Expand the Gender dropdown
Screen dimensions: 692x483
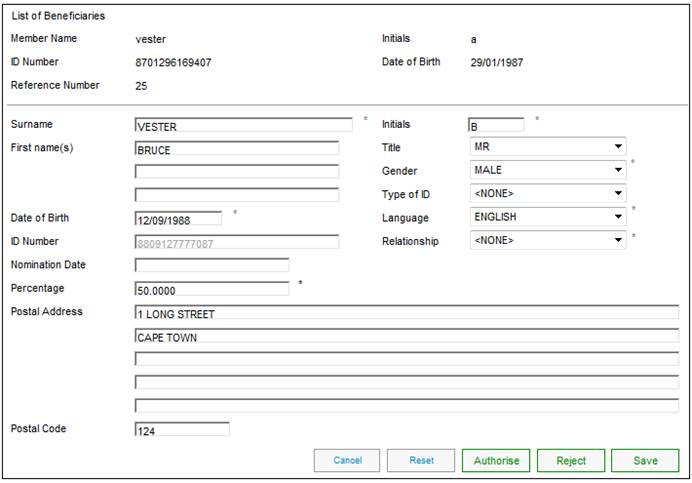[547, 170]
